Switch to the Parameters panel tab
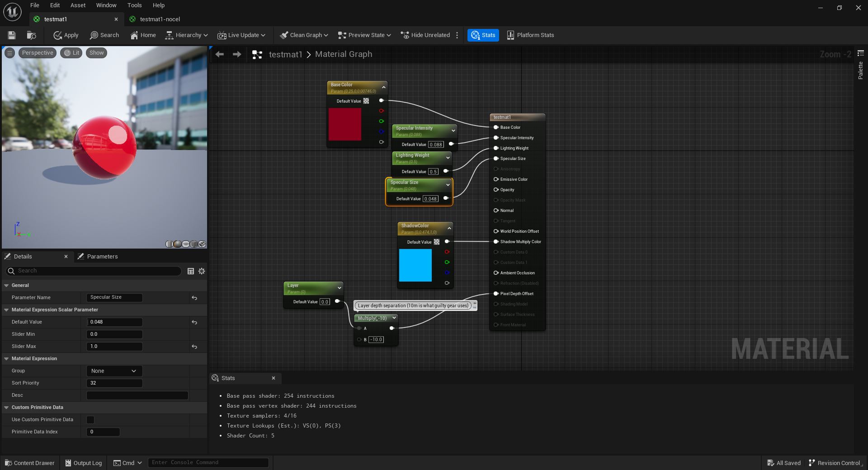The image size is (868, 470). pos(98,256)
